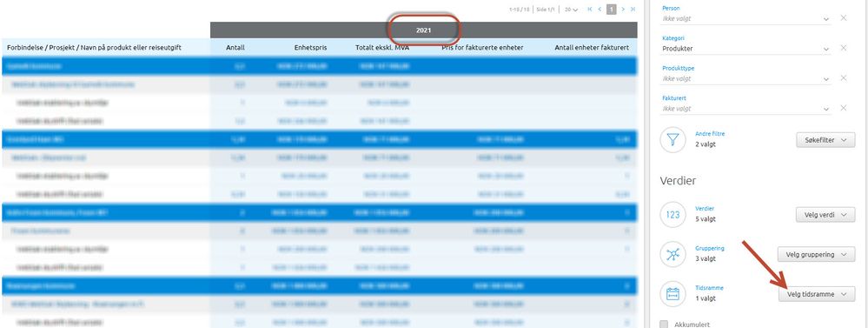Open the Velg gruppering dropdown button
This screenshot has height=328, width=868.
[816, 254]
